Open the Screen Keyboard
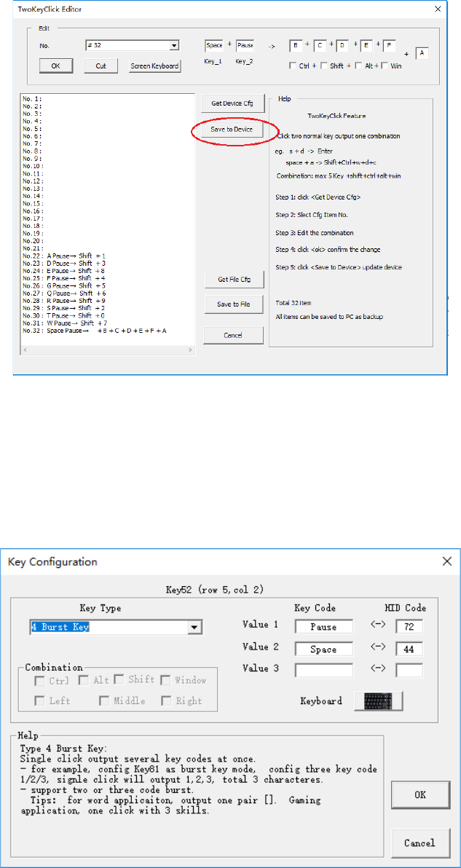Viewport: 461px width, 868px height. click(154, 66)
